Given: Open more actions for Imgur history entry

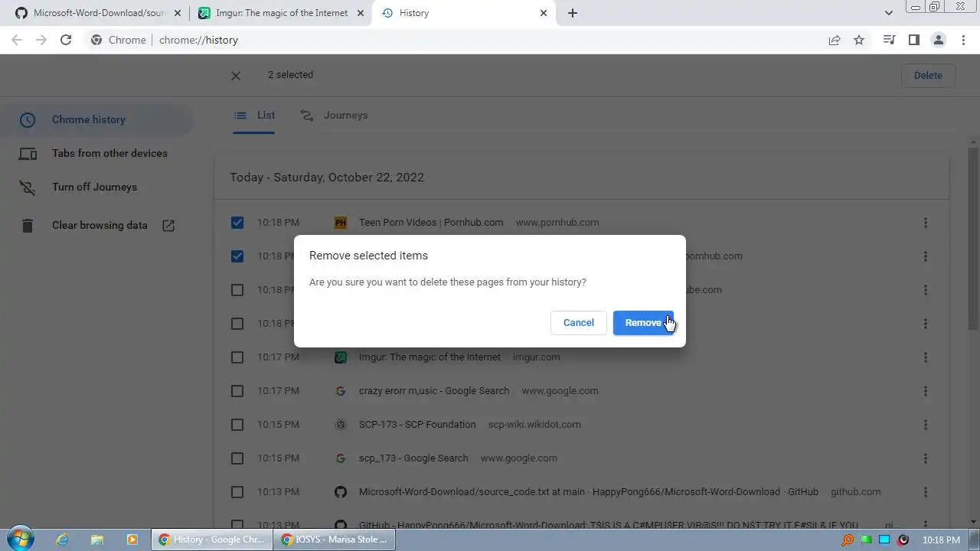Looking at the screenshot, I should (925, 357).
